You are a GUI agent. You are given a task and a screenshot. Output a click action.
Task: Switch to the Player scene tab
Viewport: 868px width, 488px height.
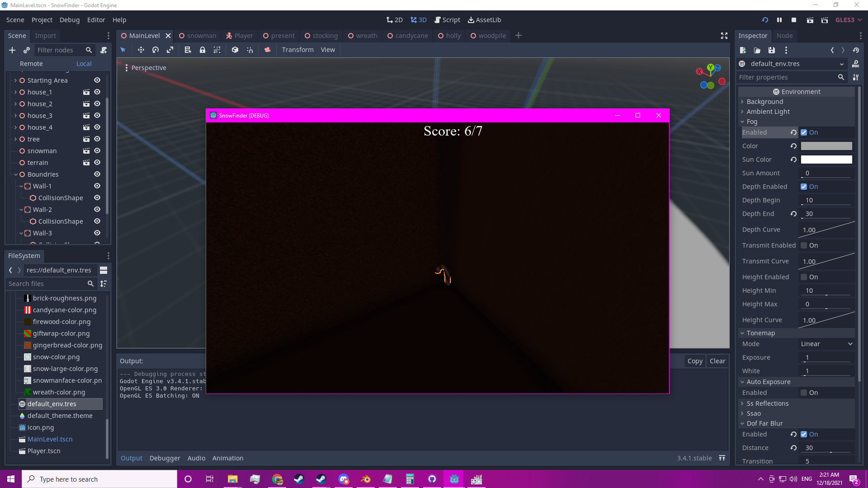pyautogui.click(x=240, y=36)
